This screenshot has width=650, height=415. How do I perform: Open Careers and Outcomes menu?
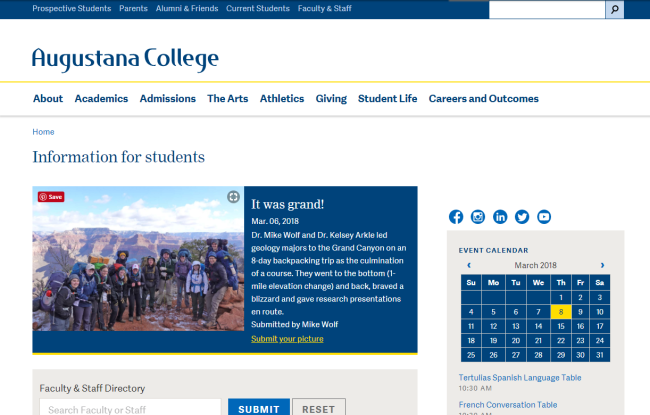click(484, 99)
